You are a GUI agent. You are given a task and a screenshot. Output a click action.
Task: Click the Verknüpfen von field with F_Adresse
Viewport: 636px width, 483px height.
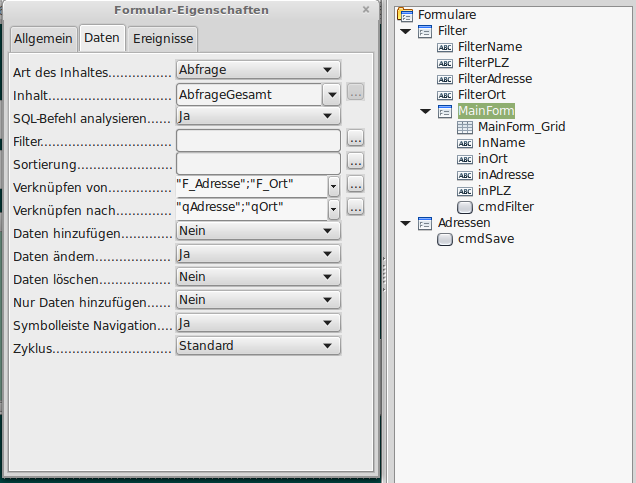[252, 187]
